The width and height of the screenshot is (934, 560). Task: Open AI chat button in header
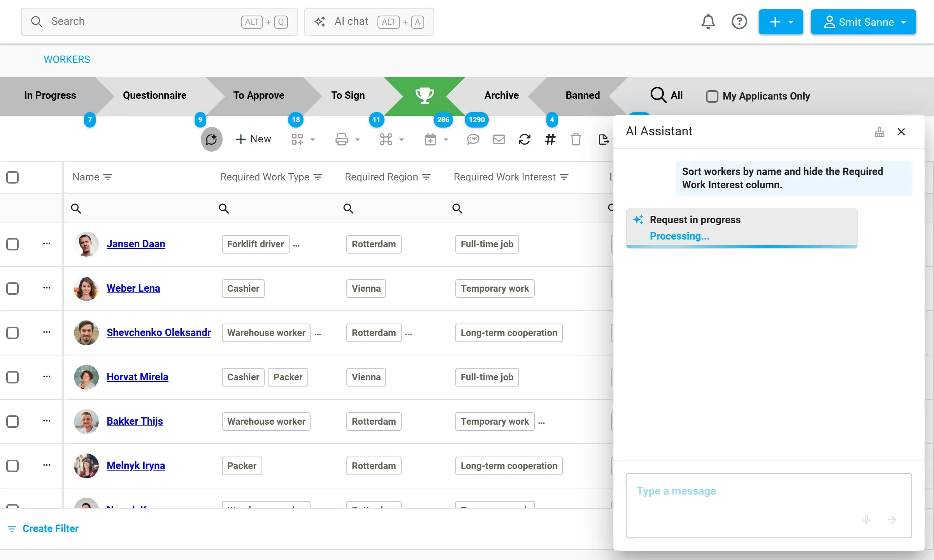(x=369, y=22)
